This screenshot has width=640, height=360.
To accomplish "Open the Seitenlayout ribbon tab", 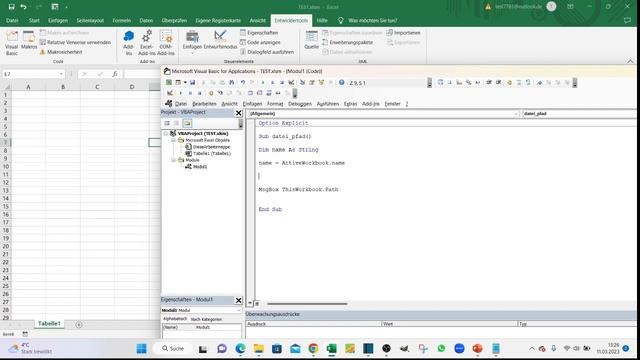I will click(x=90, y=20).
